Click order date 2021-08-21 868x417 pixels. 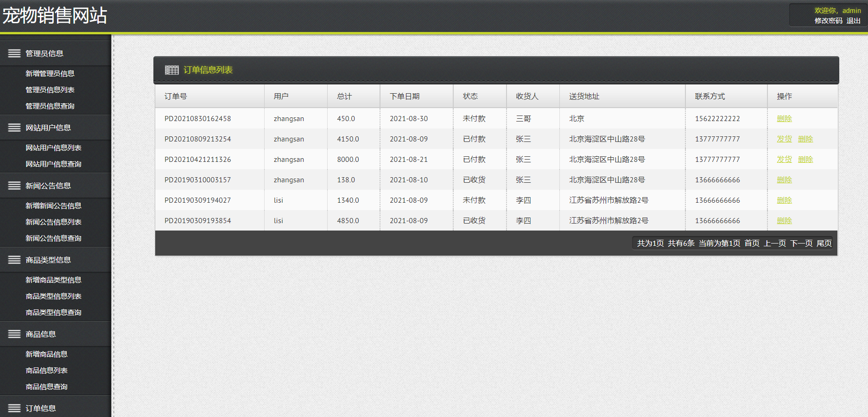[x=409, y=160]
